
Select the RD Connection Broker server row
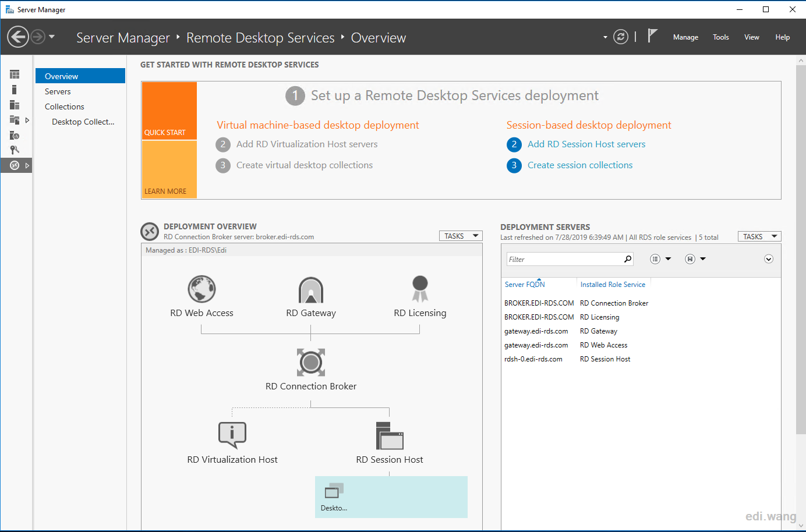641,303
